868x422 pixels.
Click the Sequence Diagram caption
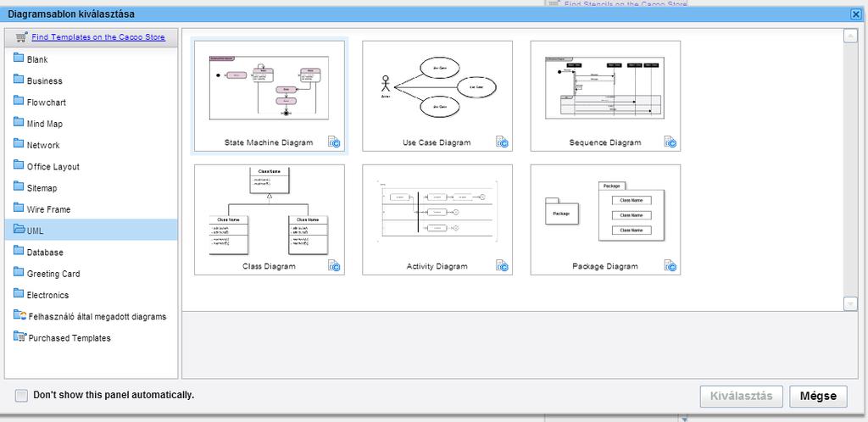(605, 142)
